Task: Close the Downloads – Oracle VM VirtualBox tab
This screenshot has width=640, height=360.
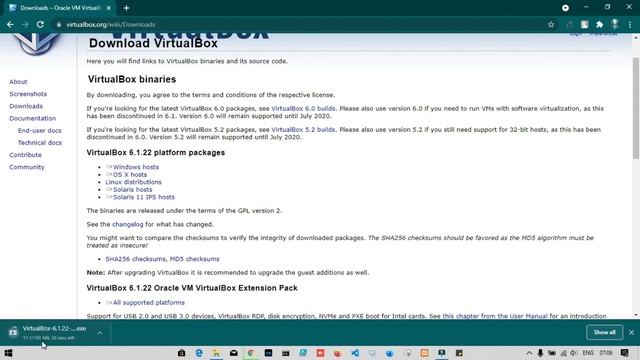Action: pyautogui.click(x=109, y=8)
